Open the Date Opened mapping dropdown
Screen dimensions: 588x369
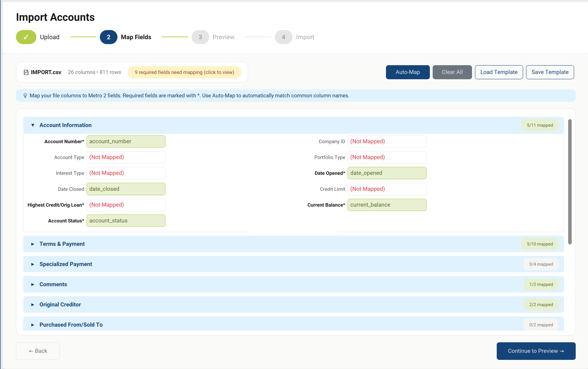click(x=387, y=173)
